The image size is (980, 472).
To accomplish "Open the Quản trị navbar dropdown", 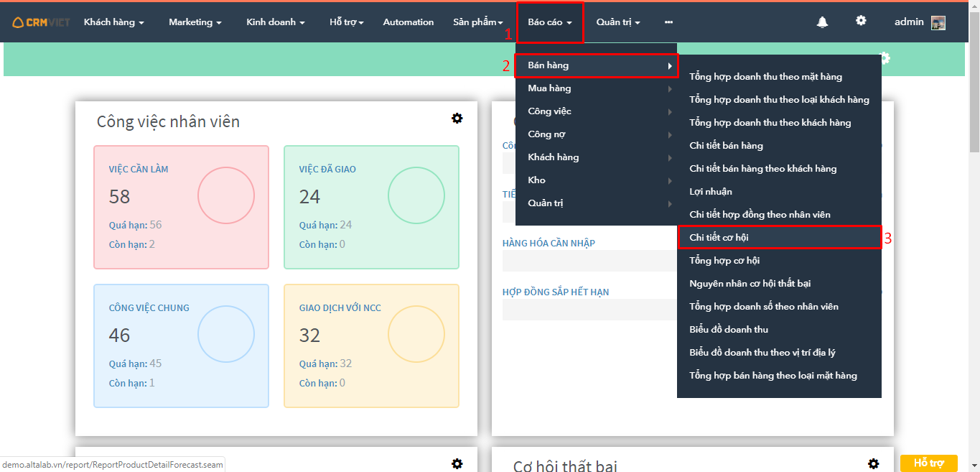I will (x=617, y=22).
